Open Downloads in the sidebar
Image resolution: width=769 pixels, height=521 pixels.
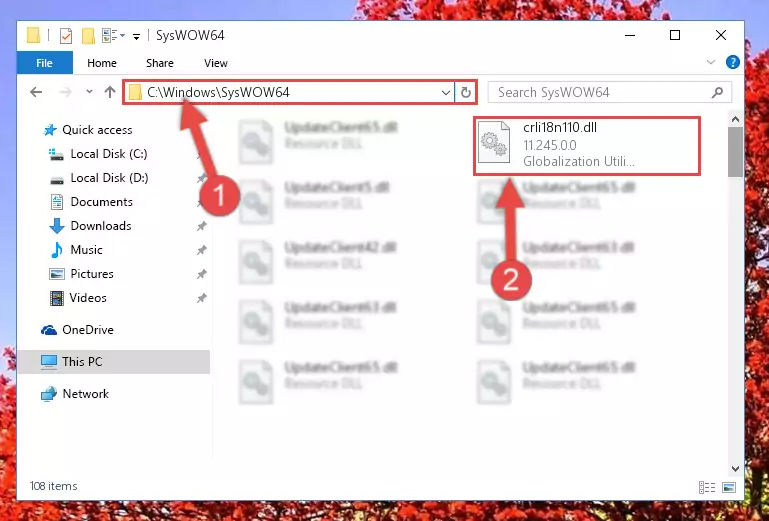(x=101, y=226)
